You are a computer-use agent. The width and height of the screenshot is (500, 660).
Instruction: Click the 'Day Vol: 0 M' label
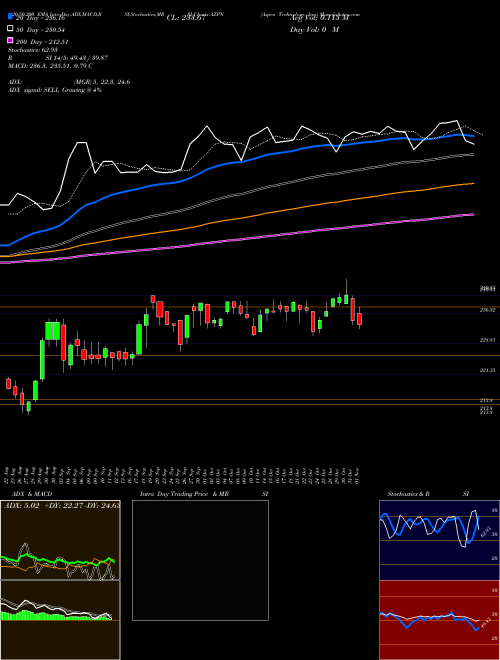coord(314,29)
